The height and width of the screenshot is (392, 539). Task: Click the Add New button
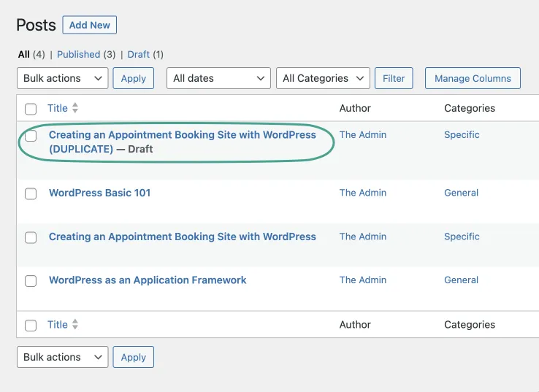pos(89,25)
